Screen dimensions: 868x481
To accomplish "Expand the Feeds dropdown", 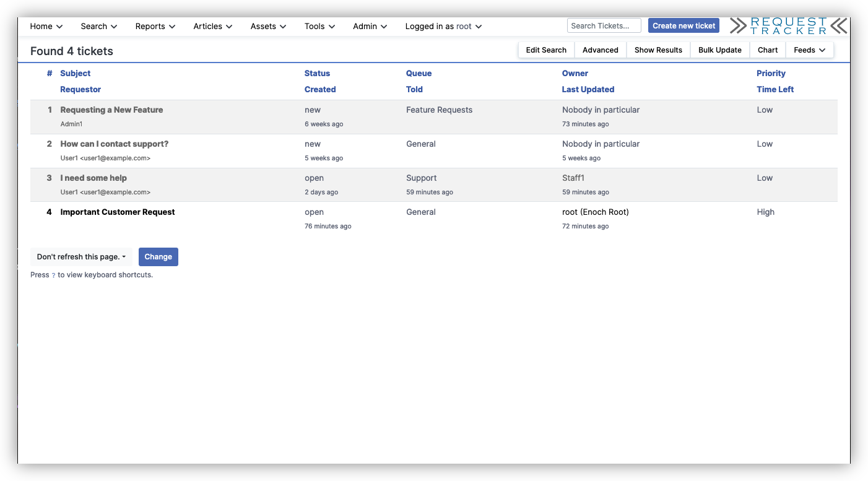I will [810, 50].
